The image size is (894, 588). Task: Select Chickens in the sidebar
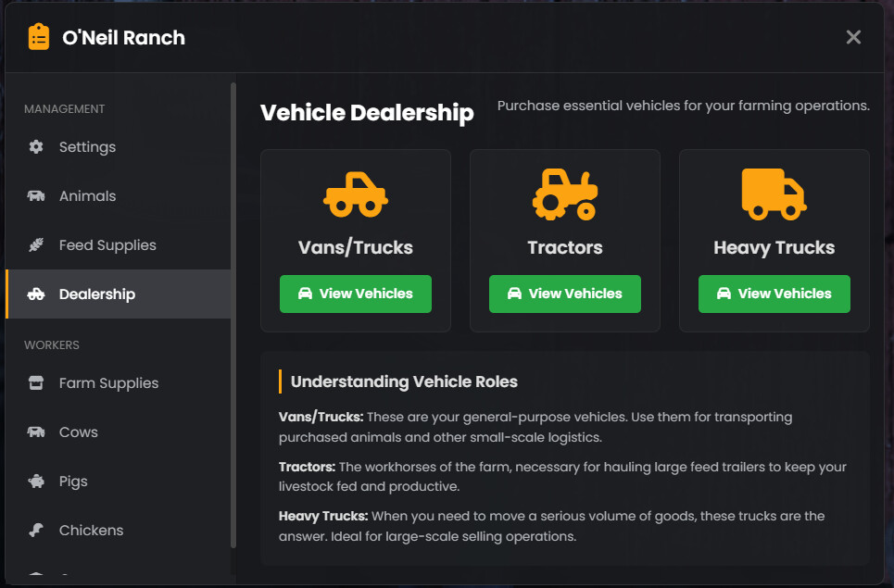pyautogui.click(x=91, y=531)
